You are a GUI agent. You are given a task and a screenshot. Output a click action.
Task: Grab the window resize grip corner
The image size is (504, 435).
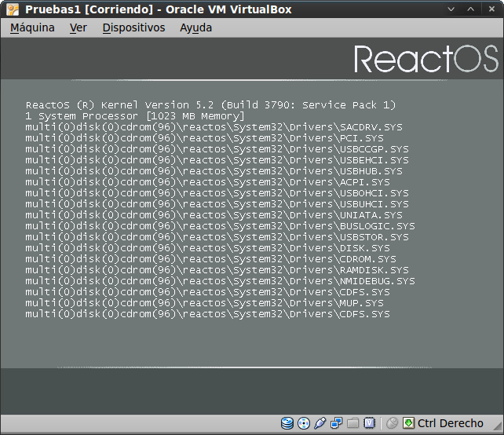coord(498,426)
